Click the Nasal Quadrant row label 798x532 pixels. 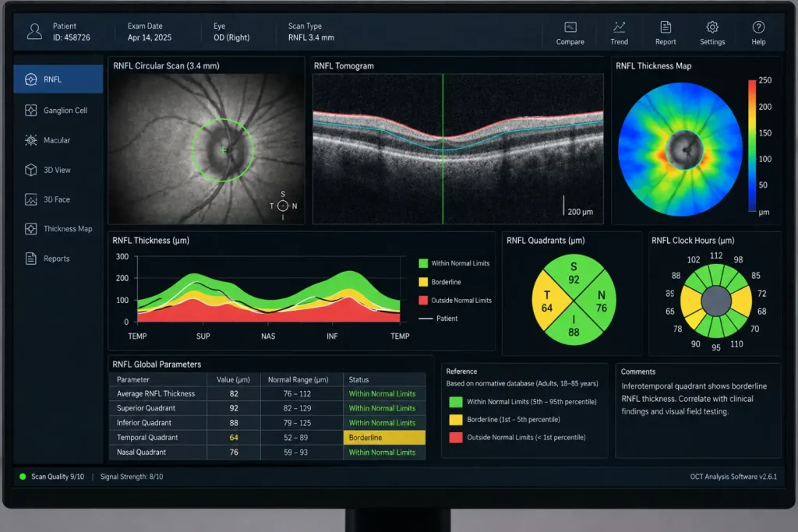tap(142, 452)
